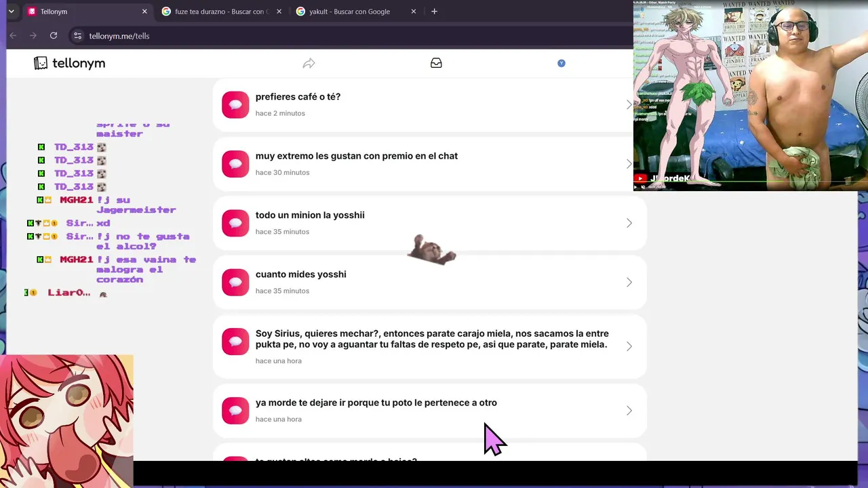Open the tell 'prefieres café o té?'
This screenshot has width=868, height=488.
pos(429,104)
